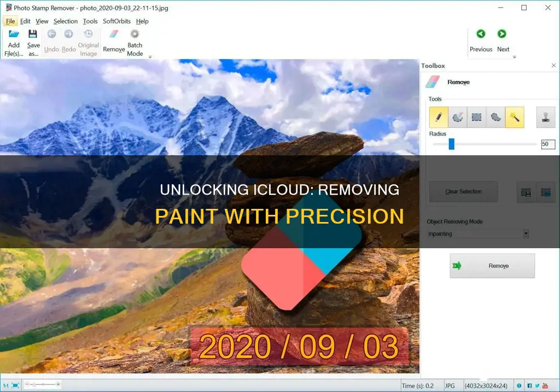Image resolution: width=560 pixels, height=392 pixels.
Task: Select the color selection tool
Action: click(458, 117)
